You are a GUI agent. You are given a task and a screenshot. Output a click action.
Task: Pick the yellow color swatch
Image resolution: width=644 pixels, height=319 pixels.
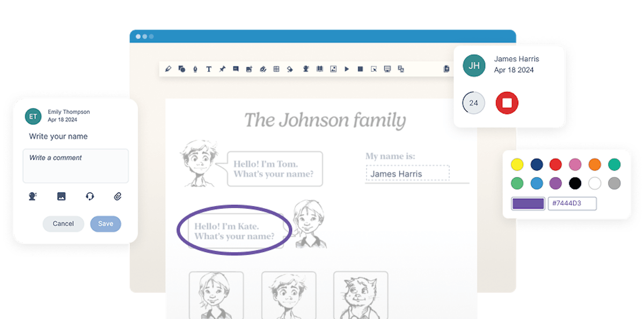click(517, 165)
